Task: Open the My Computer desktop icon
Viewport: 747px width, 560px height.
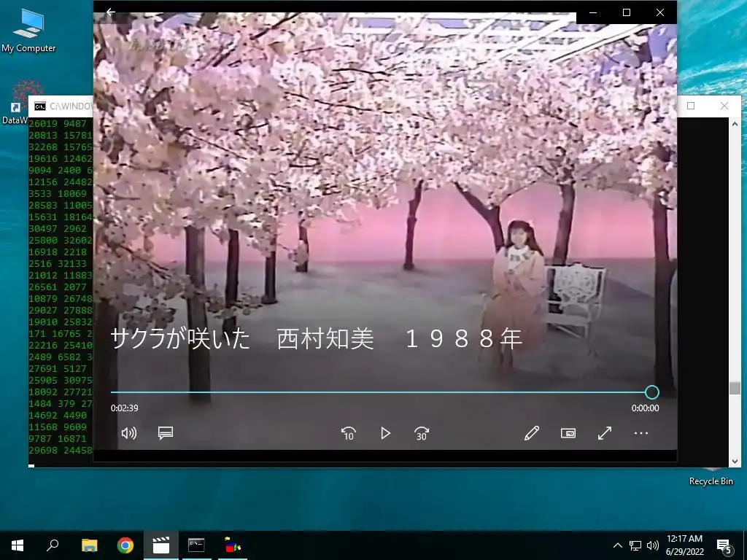Action: tap(28, 31)
